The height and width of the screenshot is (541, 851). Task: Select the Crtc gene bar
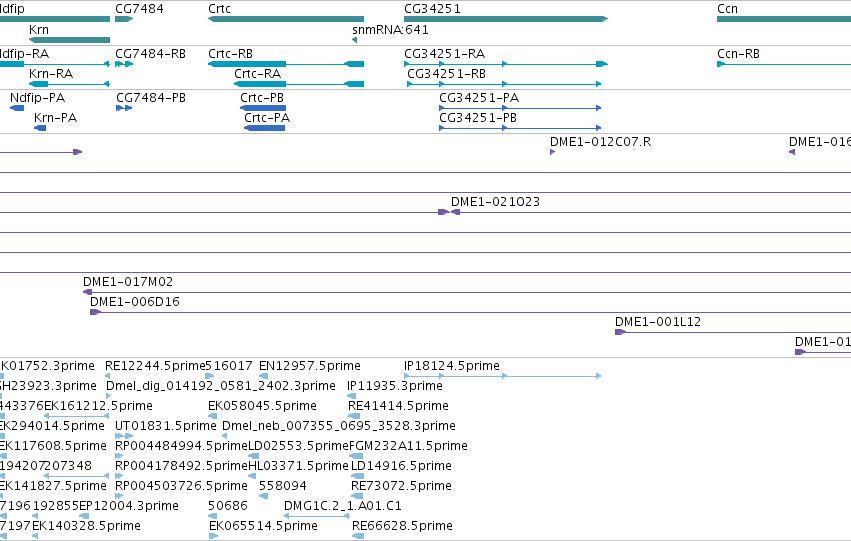tap(286, 19)
